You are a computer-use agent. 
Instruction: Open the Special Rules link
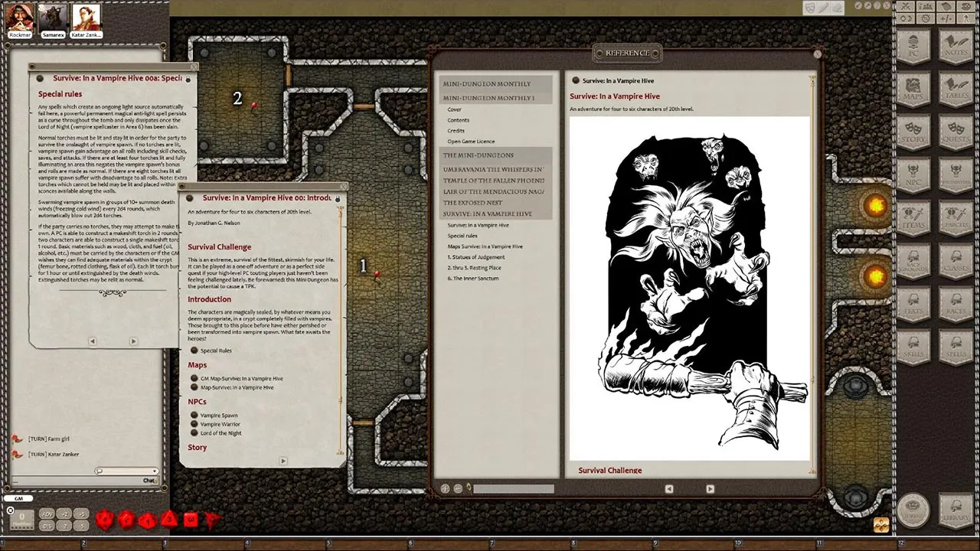click(x=216, y=350)
